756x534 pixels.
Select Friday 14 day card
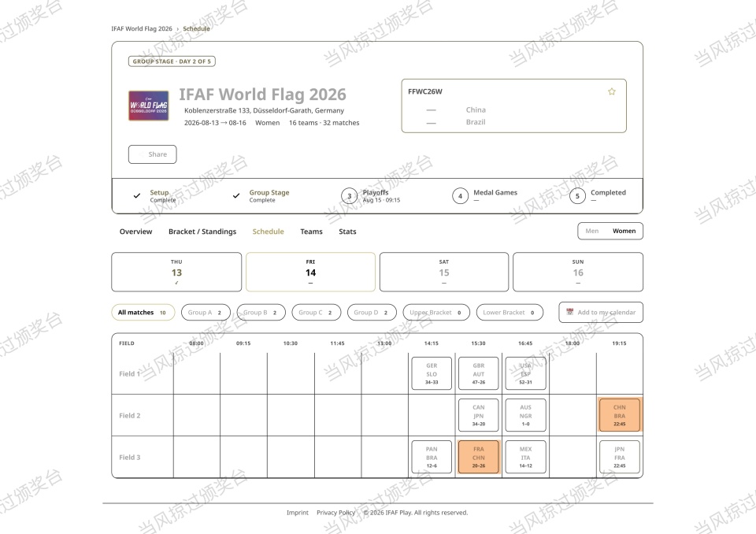pos(310,272)
